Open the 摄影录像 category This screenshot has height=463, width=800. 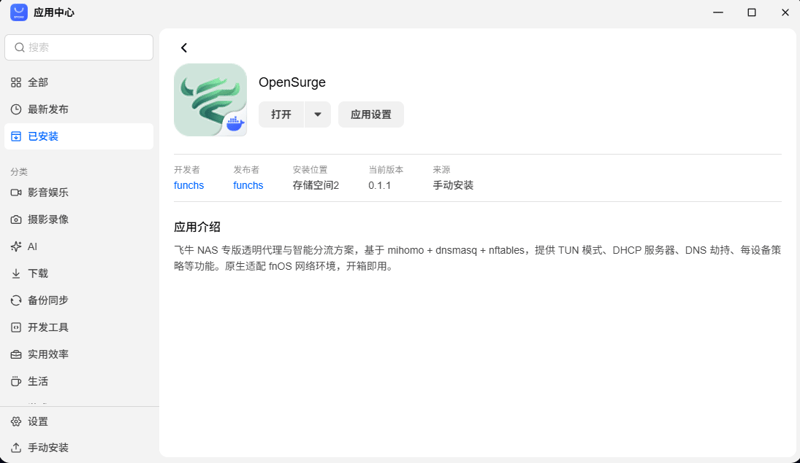click(79, 220)
